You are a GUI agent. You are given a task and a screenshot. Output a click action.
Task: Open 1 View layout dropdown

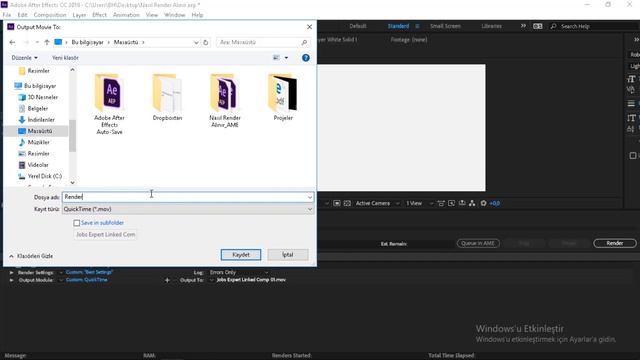(x=419, y=203)
